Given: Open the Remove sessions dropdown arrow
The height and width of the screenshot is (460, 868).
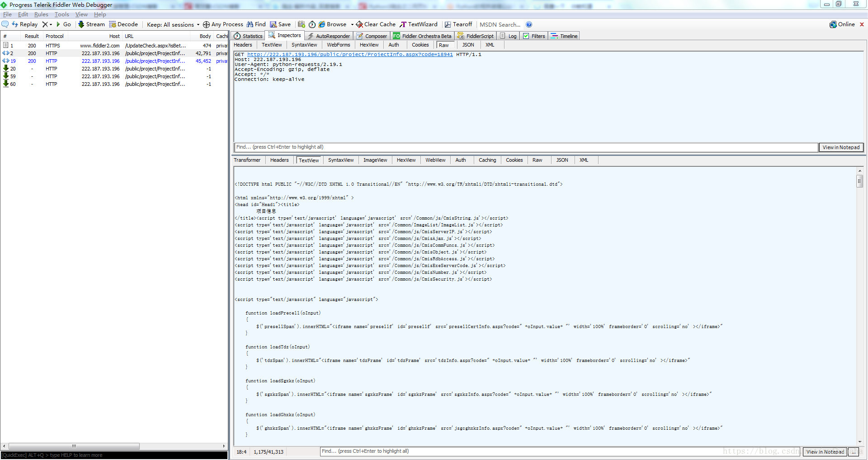Looking at the screenshot, I should click(51, 25).
